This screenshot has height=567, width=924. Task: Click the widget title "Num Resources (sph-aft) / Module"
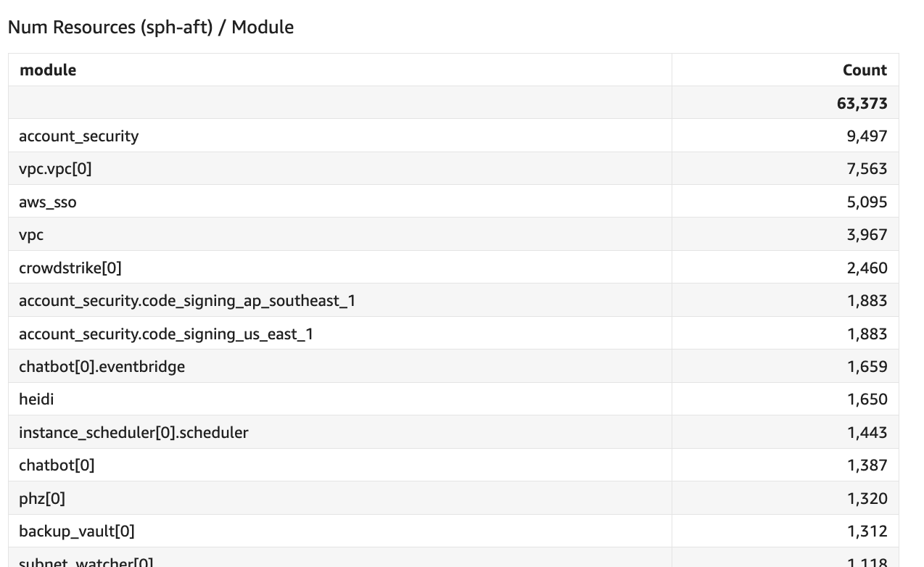tap(151, 28)
